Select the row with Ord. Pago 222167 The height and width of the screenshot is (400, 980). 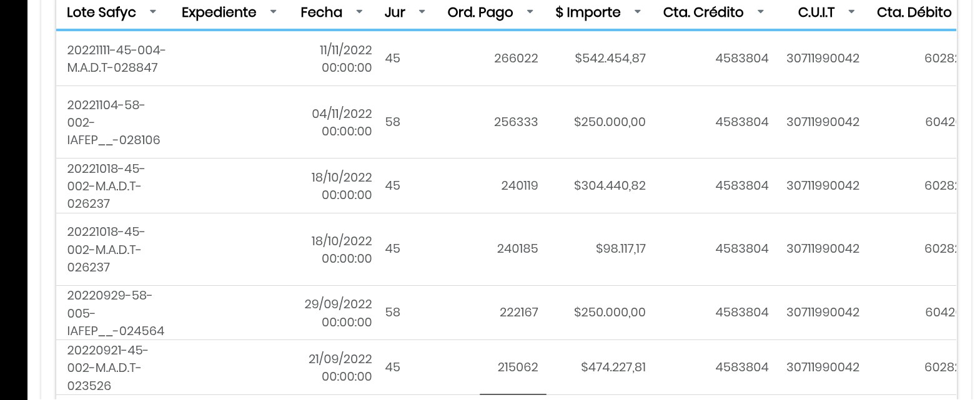click(518, 313)
